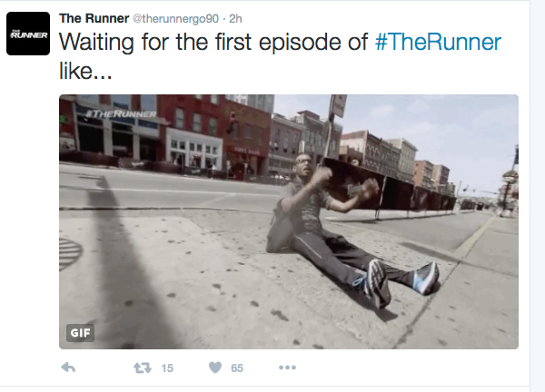Open the tweet via the 2h timestamp
Viewport: 545px width, 392px height.
(x=235, y=19)
